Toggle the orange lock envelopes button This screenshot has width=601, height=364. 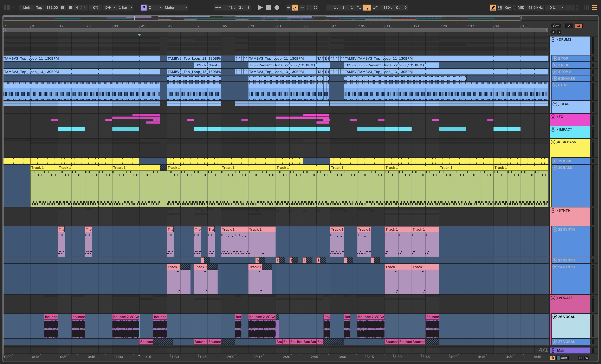tap(579, 26)
